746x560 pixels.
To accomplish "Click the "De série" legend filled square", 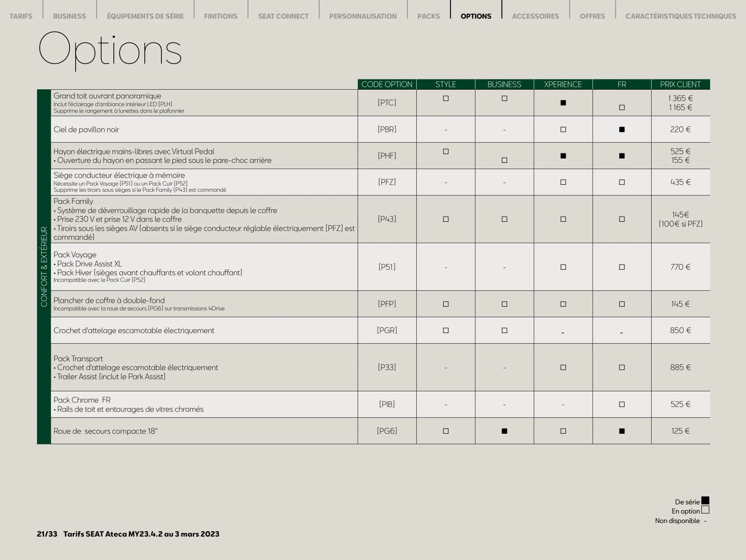I will point(705,501).
